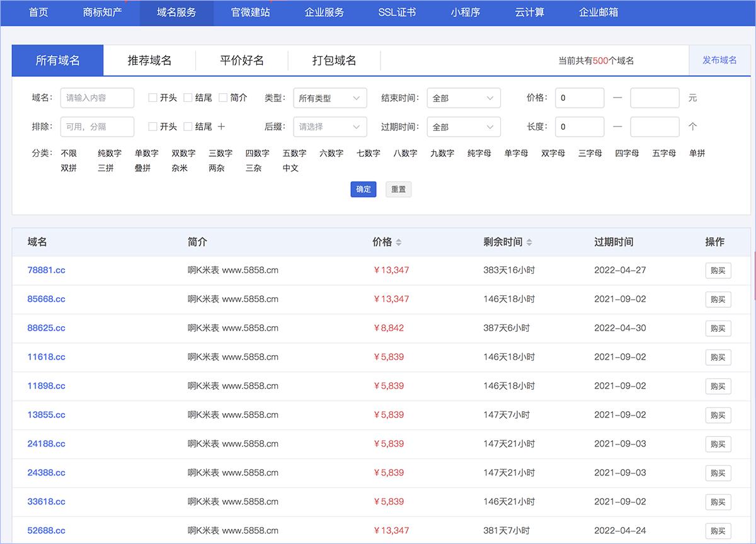Open the 过期时间 dropdown
756x544 pixels.
[464, 127]
